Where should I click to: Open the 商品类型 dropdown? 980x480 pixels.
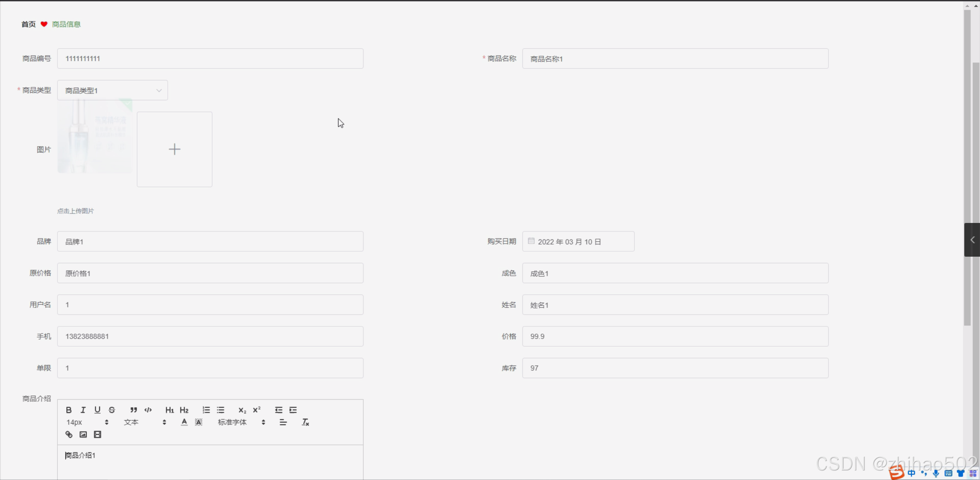click(x=112, y=90)
